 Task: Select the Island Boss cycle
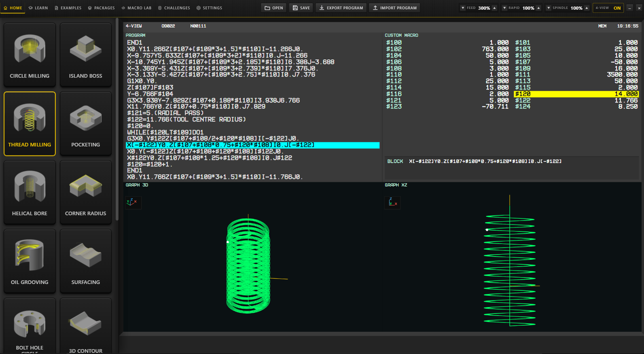tap(86, 55)
